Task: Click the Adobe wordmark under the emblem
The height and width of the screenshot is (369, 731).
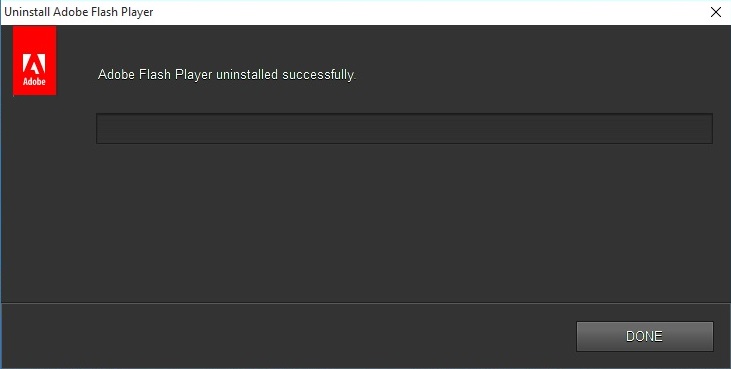Action: [x=34, y=82]
